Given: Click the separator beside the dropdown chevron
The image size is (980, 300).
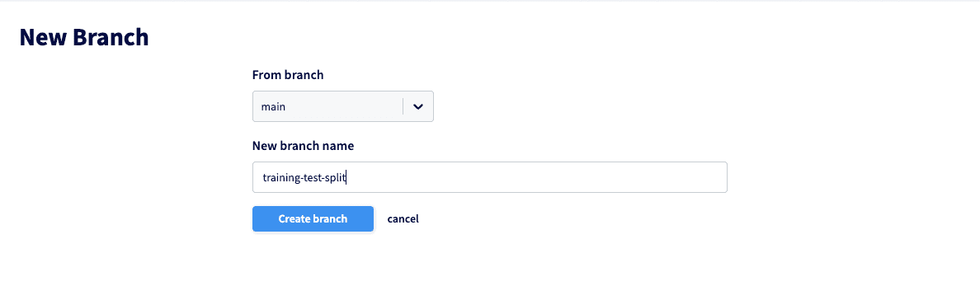Looking at the screenshot, I should 403,107.
